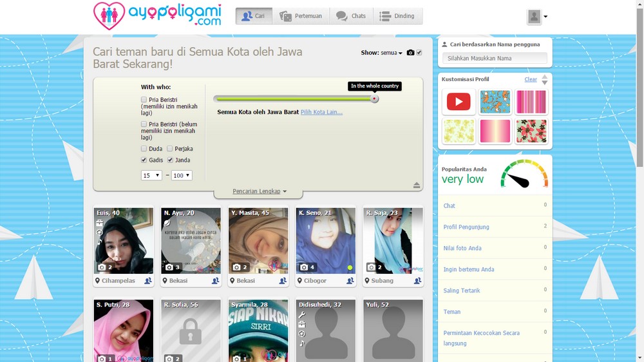The height and width of the screenshot is (362, 644).
Task: Click the distance slider handle
Action: [x=374, y=99]
